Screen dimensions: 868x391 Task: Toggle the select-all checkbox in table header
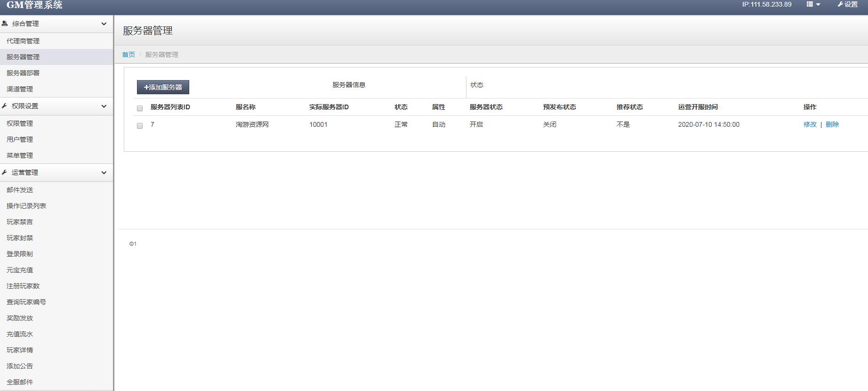(140, 108)
